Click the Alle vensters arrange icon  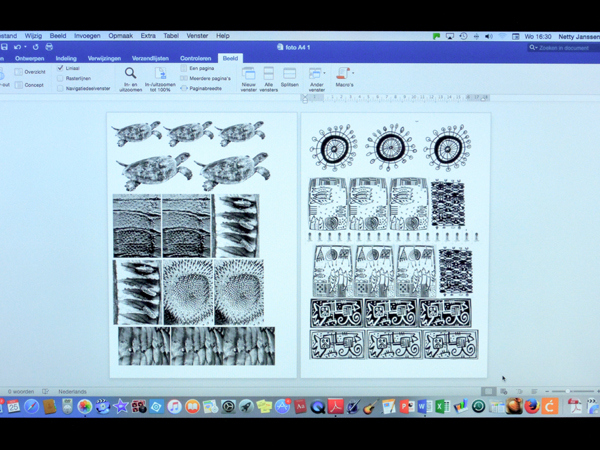point(268,74)
